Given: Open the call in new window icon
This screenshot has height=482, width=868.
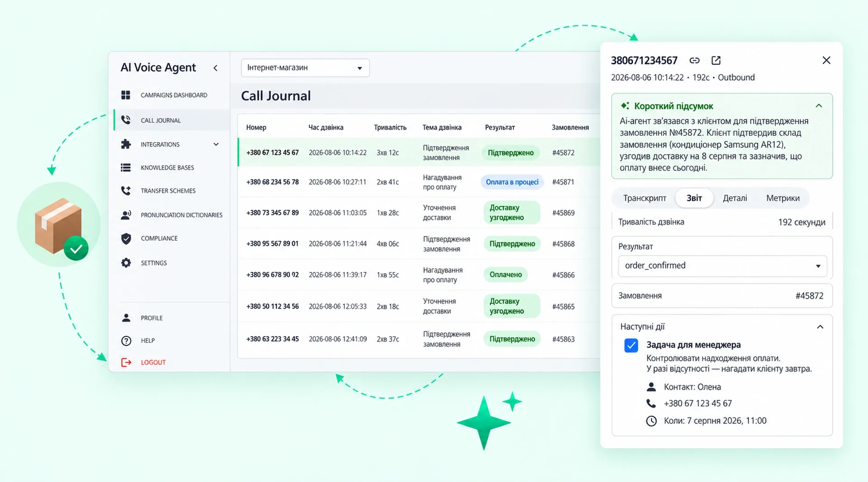Looking at the screenshot, I should [x=716, y=60].
